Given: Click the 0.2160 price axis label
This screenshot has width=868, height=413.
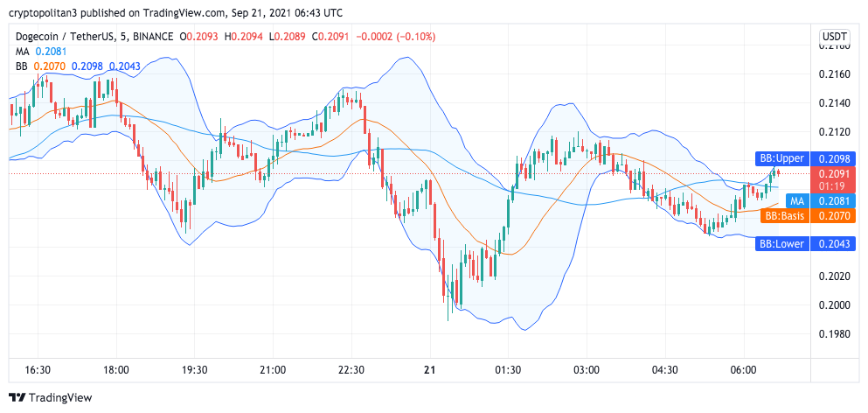Looking at the screenshot, I should (832, 73).
